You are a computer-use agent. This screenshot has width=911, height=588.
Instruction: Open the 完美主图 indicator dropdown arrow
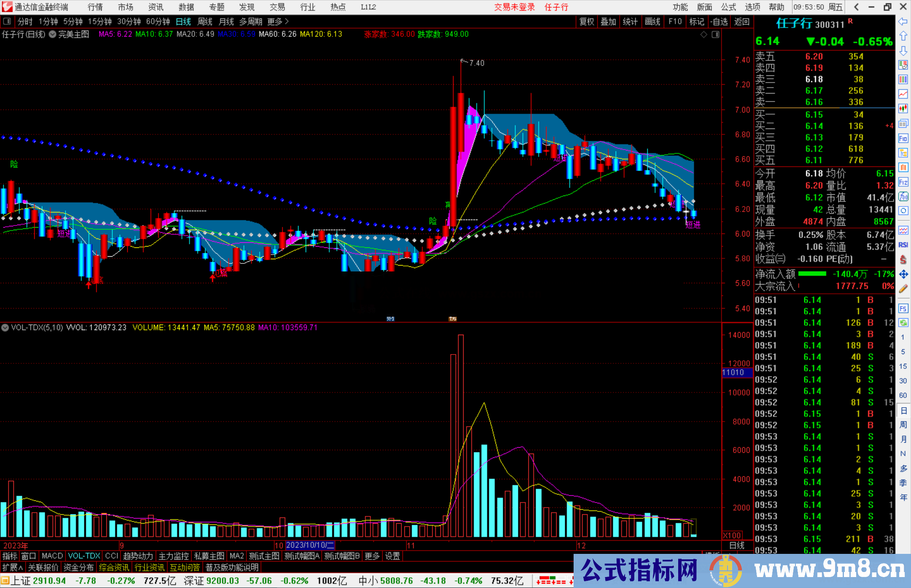52,35
